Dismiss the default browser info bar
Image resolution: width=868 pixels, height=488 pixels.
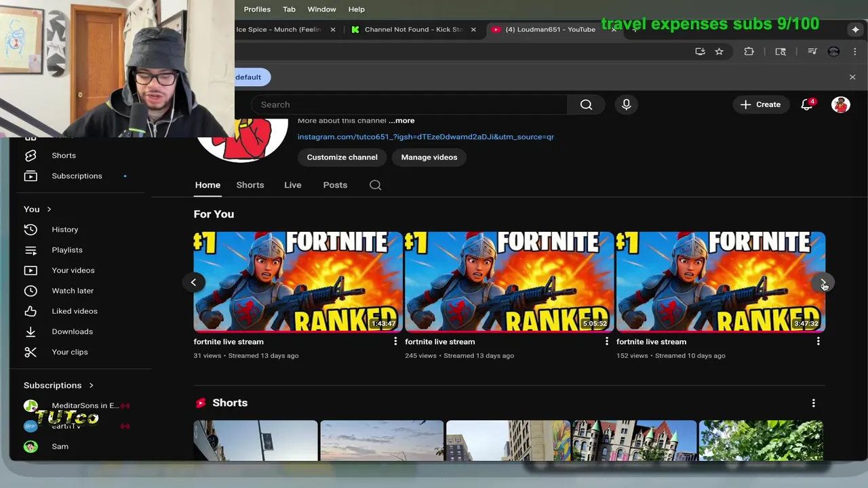852,77
